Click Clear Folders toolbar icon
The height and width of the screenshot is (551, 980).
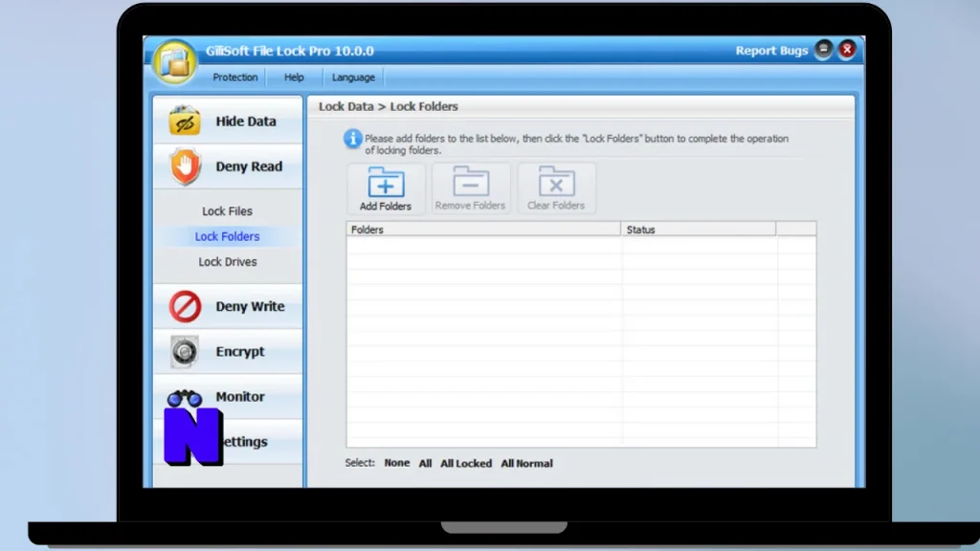(556, 188)
